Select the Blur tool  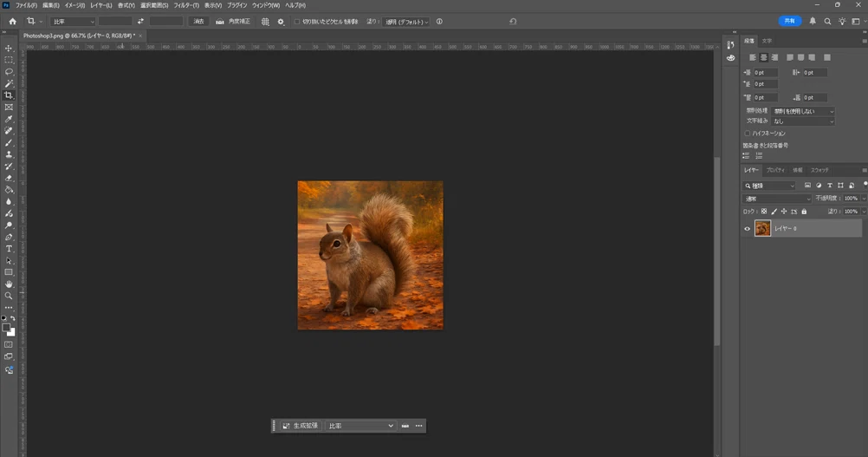tap(9, 202)
